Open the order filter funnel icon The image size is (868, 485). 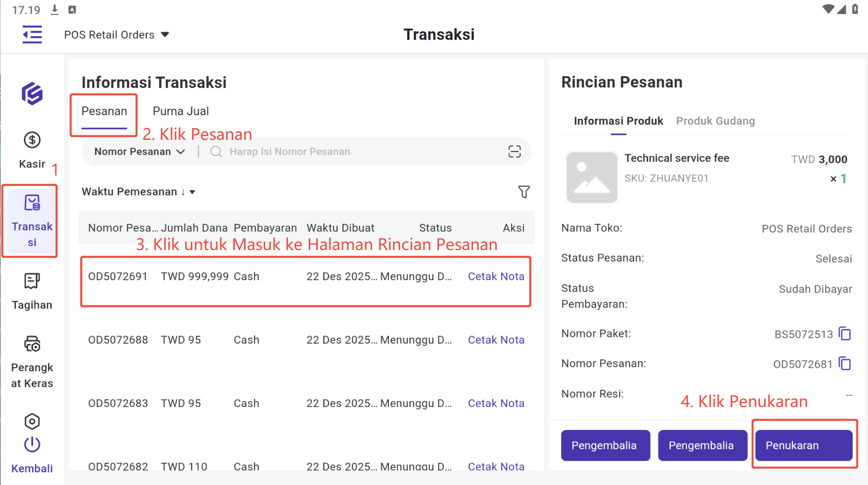click(524, 192)
